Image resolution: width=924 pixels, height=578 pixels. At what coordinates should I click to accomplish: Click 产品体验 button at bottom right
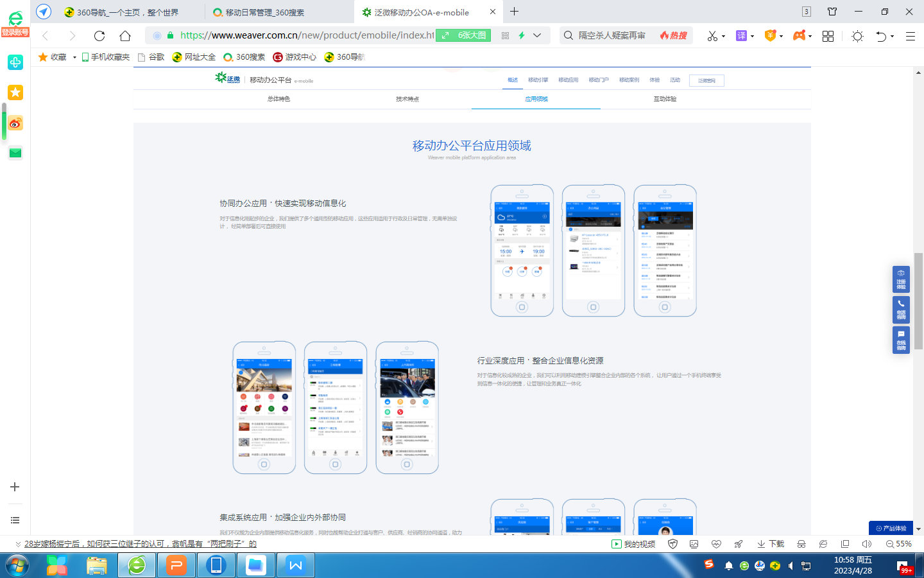click(891, 528)
